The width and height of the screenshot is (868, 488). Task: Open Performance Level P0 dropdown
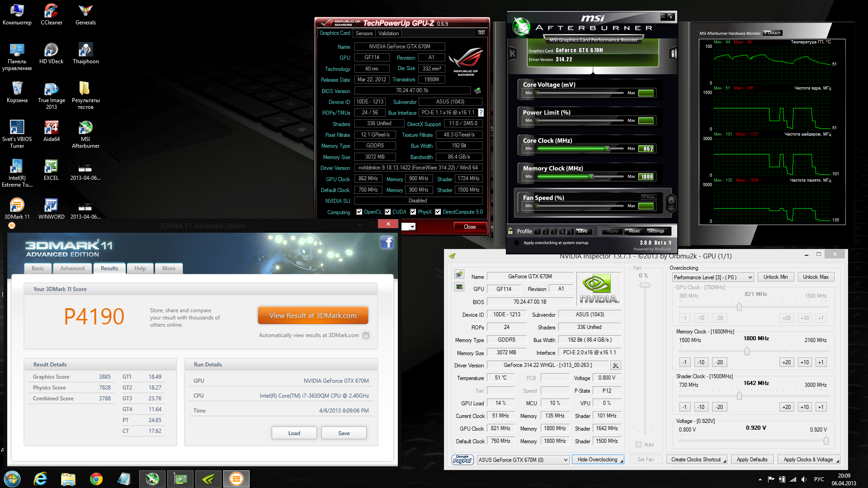tap(713, 277)
